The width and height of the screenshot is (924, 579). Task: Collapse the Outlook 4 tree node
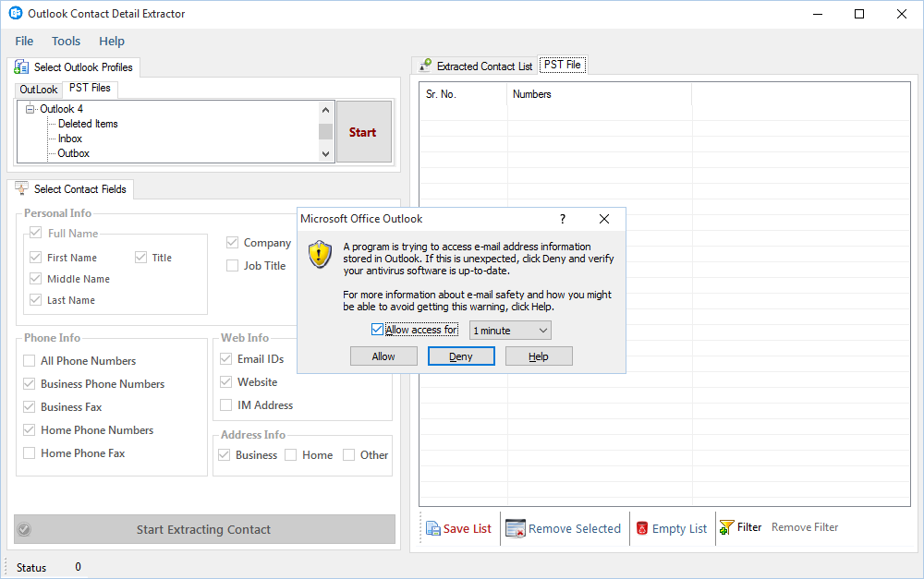pos(30,109)
